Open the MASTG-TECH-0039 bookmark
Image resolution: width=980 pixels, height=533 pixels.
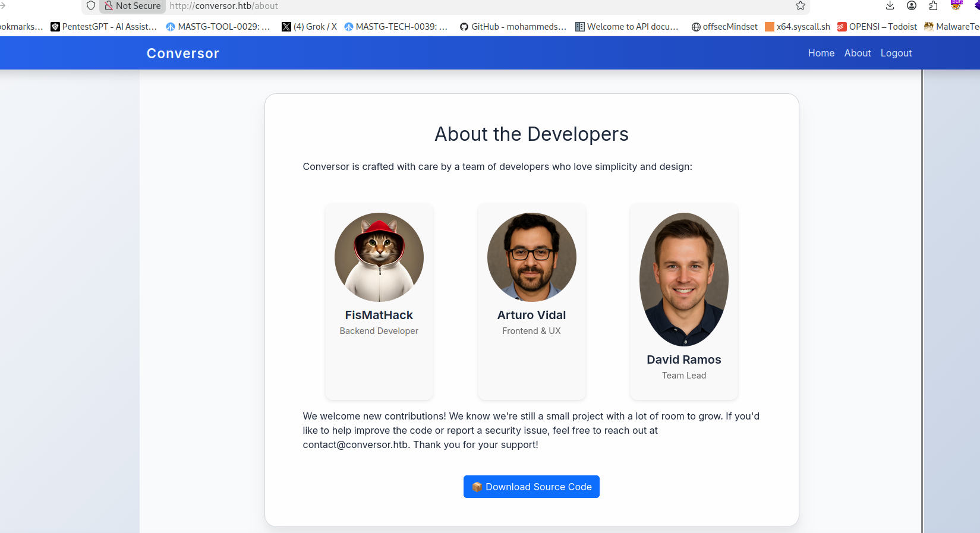[396, 27]
